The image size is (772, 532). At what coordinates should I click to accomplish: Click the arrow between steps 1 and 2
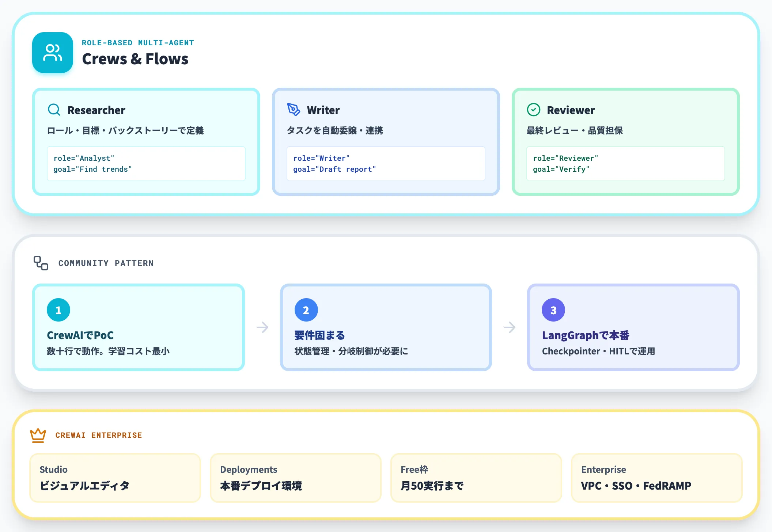tap(262, 327)
